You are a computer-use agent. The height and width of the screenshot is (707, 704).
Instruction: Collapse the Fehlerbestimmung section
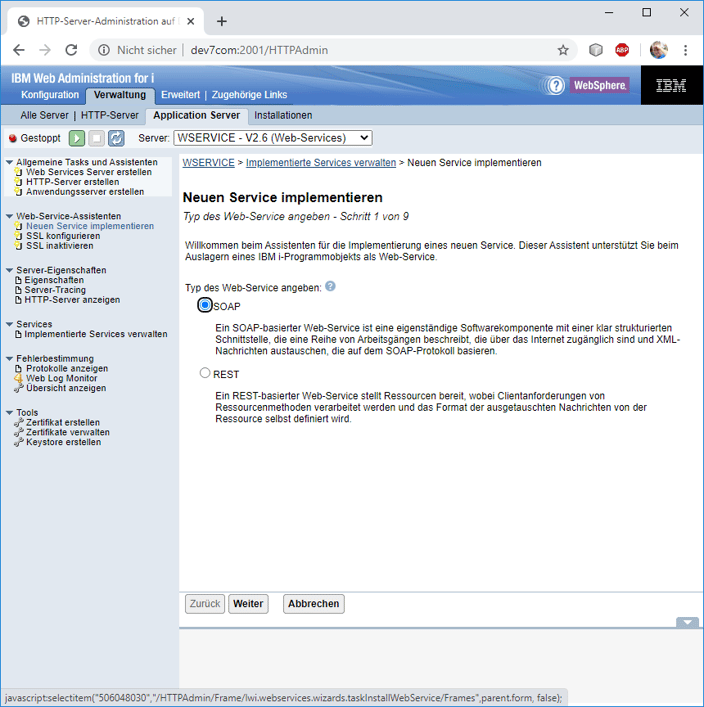point(9,358)
